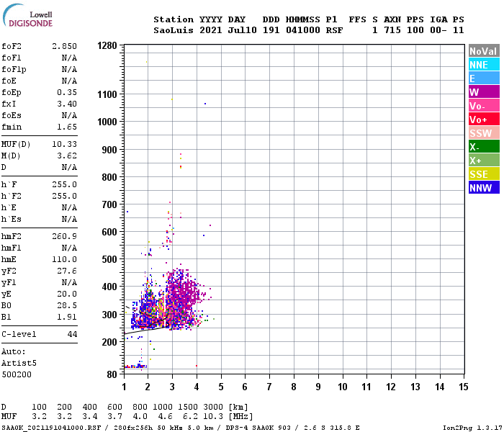Click the MUF(D) value 10.33
This screenshot has height=432, width=504.
pyautogui.click(x=64, y=144)
